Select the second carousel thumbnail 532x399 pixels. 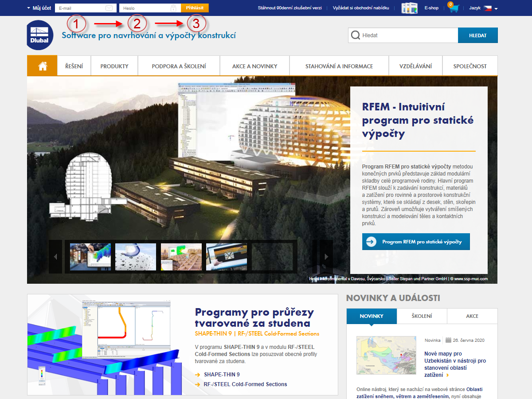[136, 257]
